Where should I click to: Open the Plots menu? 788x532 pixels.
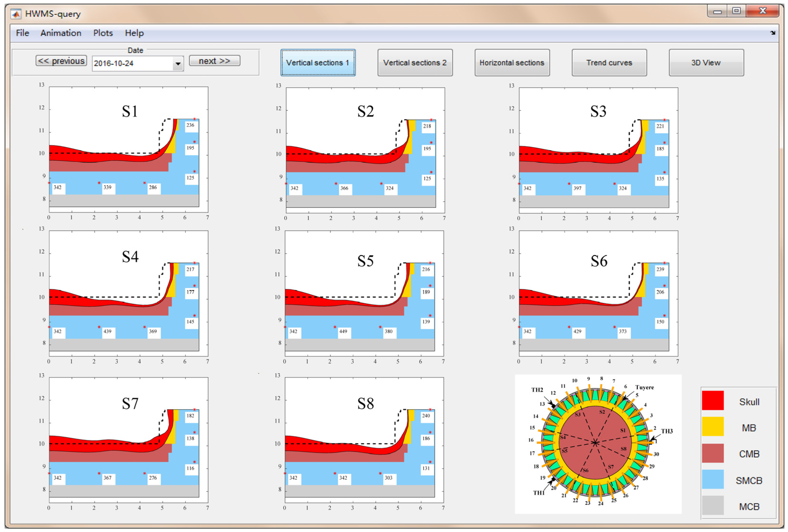(x=103, y=33)
